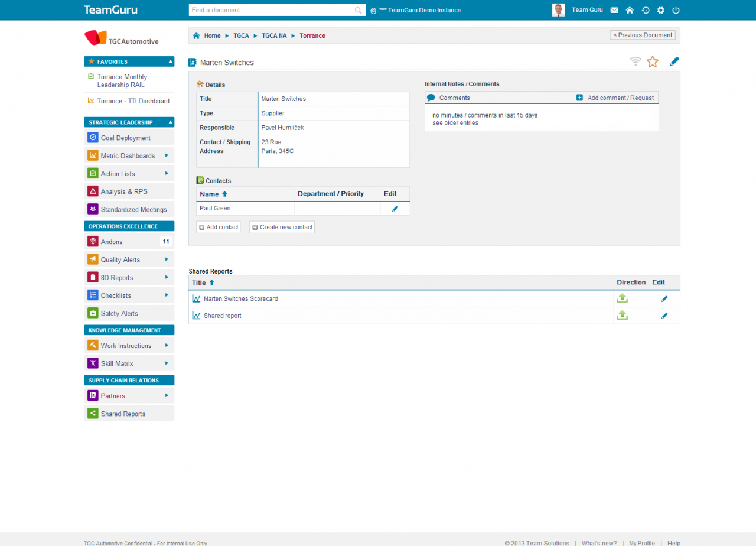The image size is (756, 546).
Task: Expand the Quality Alerts submenu arrow
Action: 167,259
